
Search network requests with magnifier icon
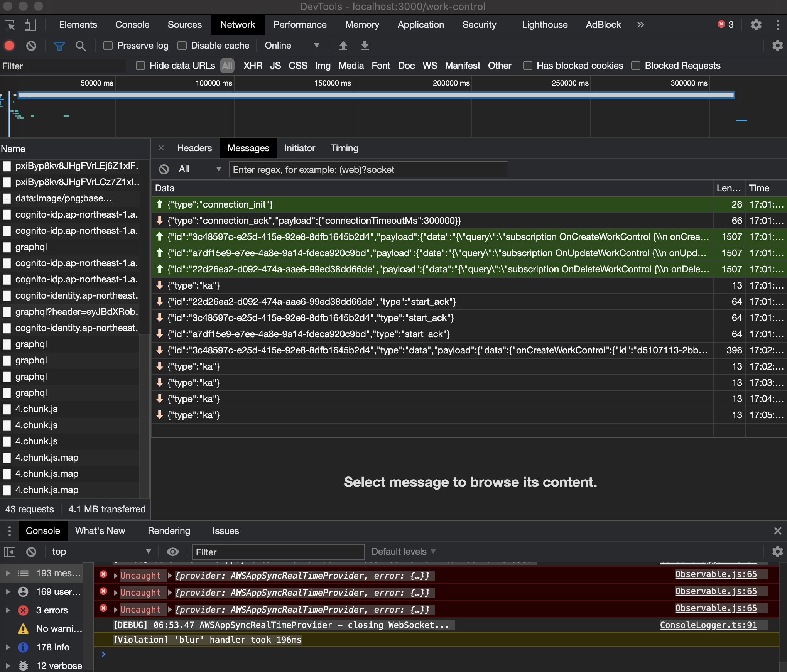tap(81, 46)
